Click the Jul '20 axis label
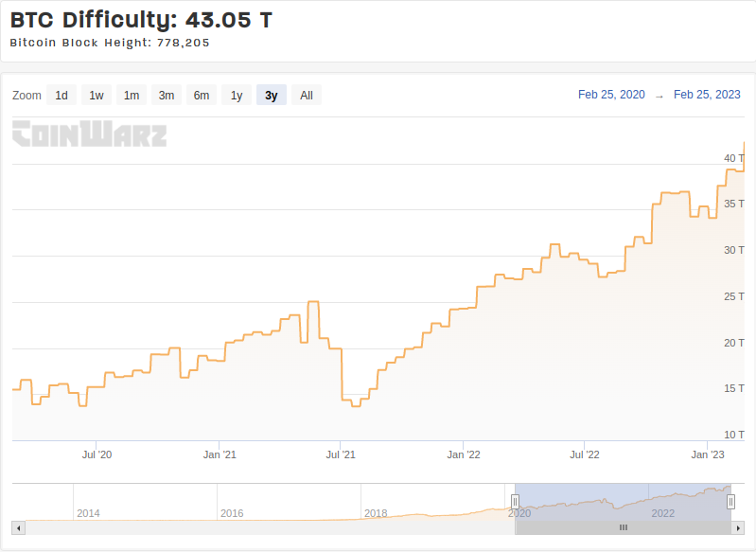756x552 pixels. coord(97,454)
